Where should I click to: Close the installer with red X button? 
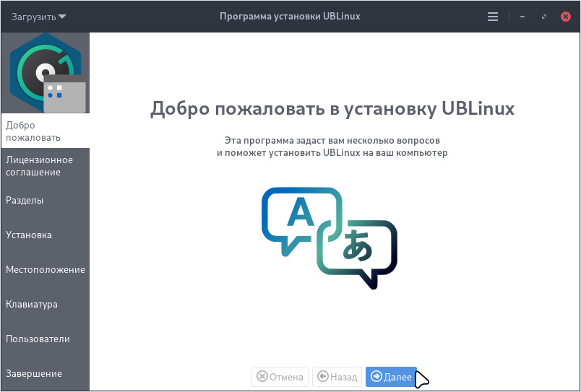pos(566,17)
